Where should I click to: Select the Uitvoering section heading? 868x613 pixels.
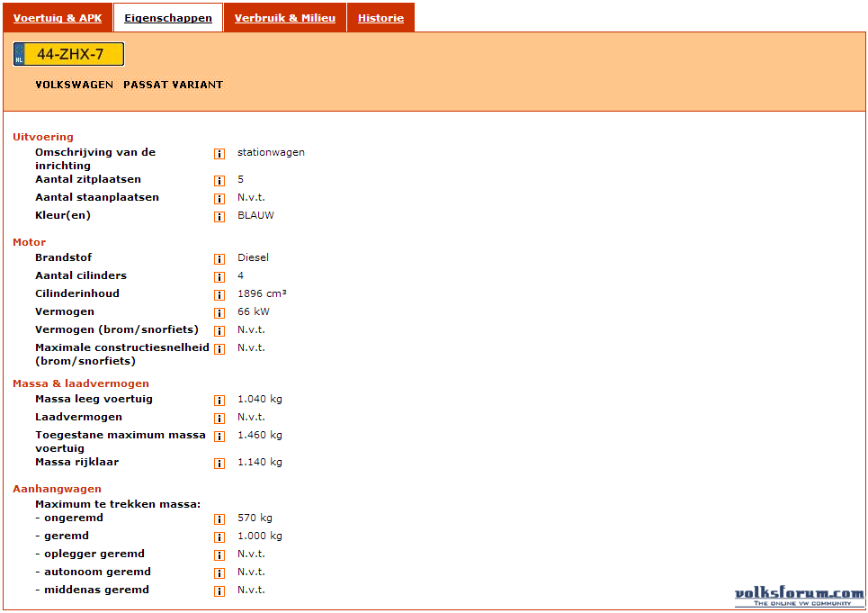point(43,137)
